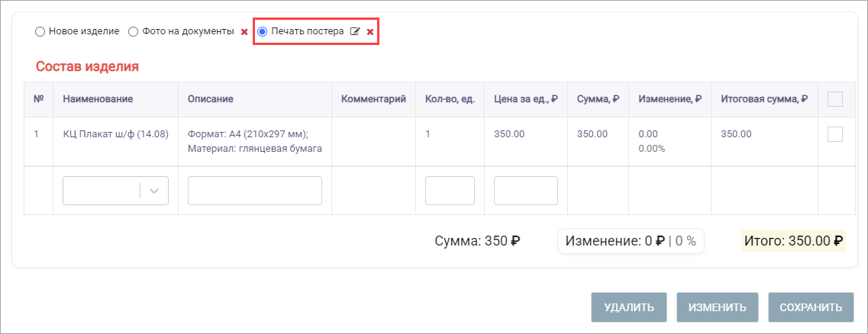The image size is (868, 334).
Task: Check the box for КЦ Плакат row
Action: [834, 134]
